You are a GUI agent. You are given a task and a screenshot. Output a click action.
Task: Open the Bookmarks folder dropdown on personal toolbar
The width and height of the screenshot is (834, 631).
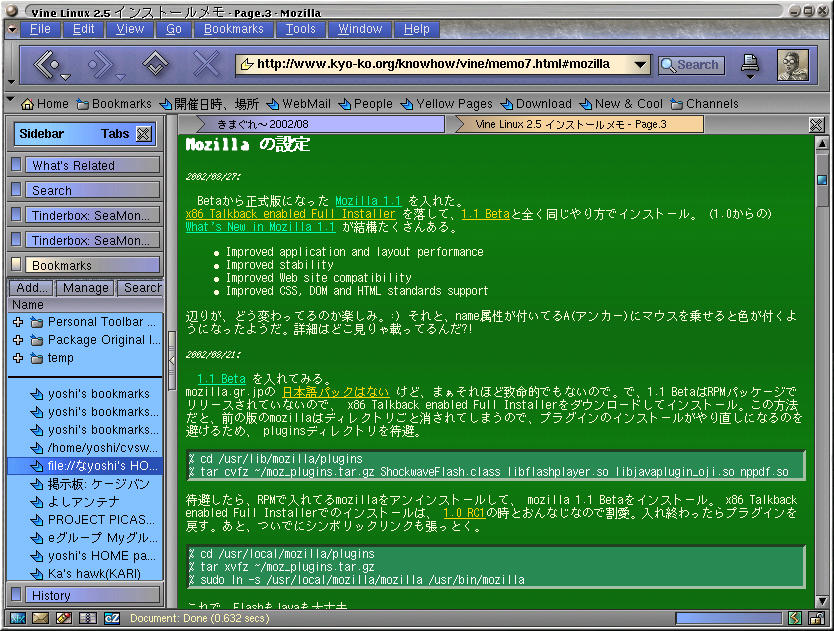[x=114, y=104]
